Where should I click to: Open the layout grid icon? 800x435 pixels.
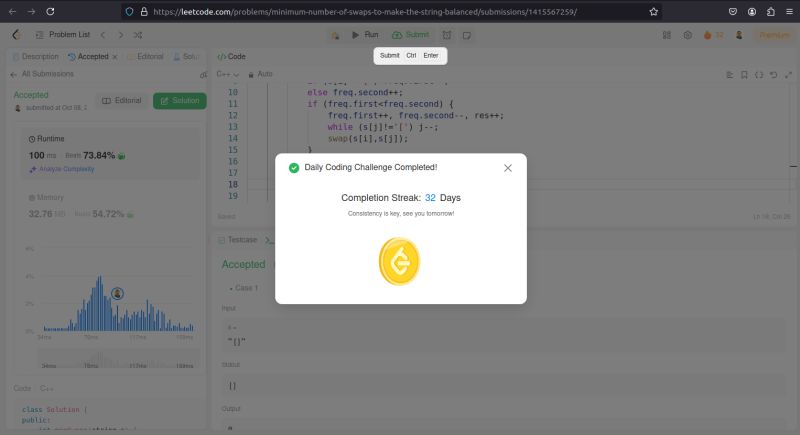pos(667,35)
